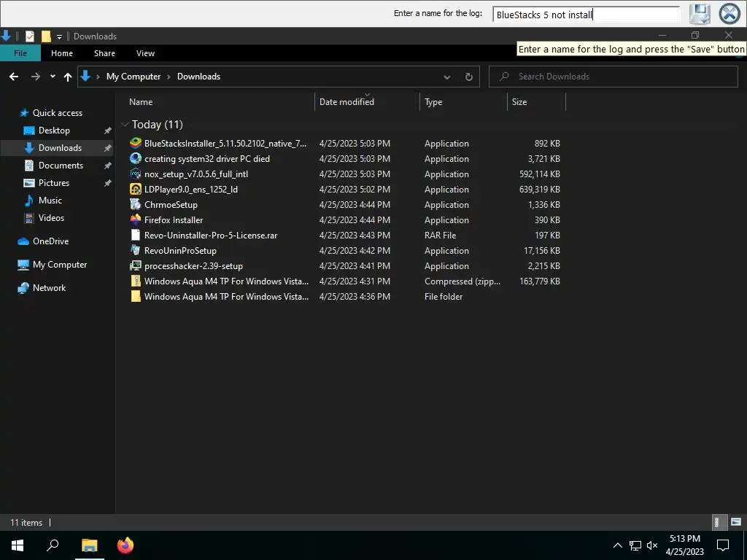Go up one folder level
The image size is (747, 560).
pyautogui.click(x=68, y=77)
